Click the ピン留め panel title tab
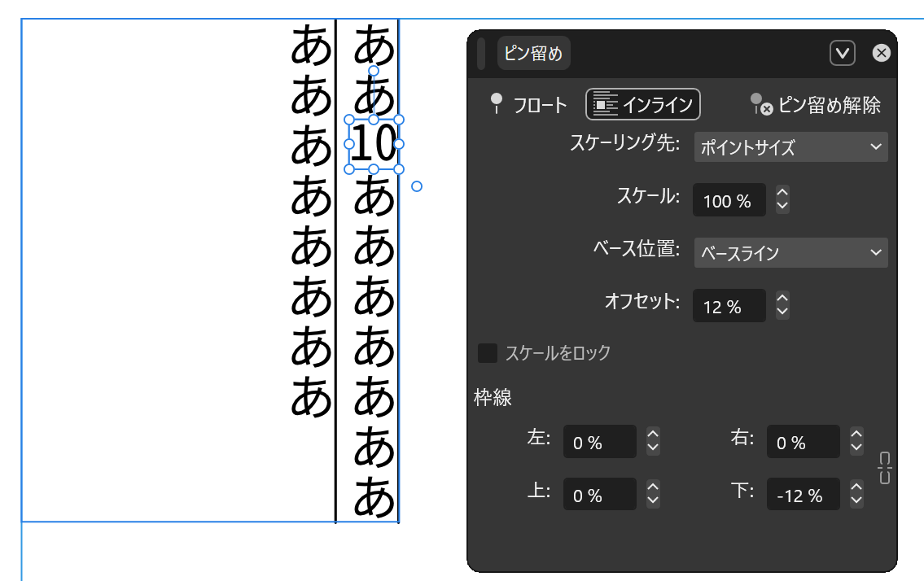Viewport: 924px width, 581px height. [x=533, y=53]
